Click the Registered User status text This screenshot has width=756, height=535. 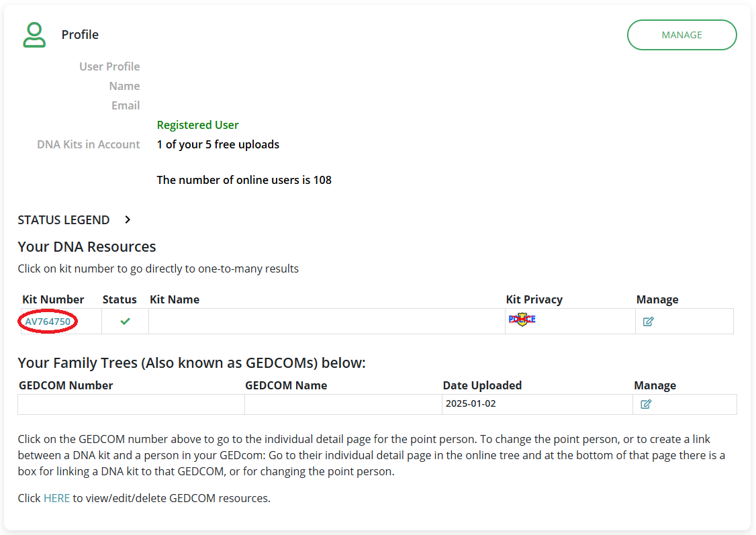pos(197,125)
